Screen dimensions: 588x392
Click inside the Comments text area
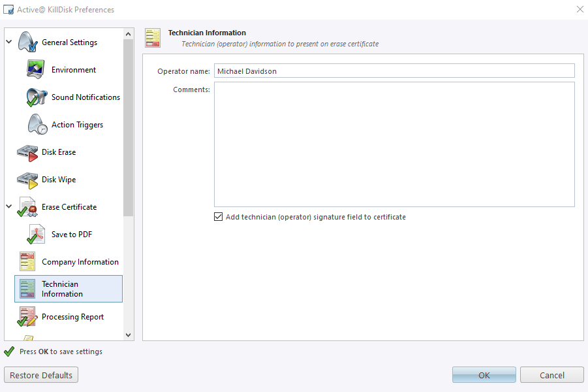(394, 144)
